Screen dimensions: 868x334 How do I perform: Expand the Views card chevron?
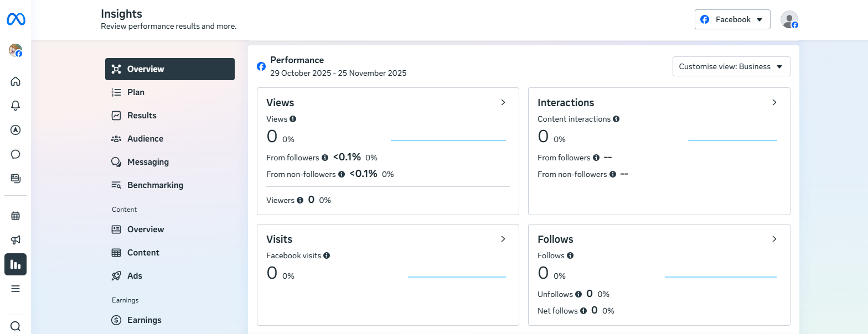503,102
